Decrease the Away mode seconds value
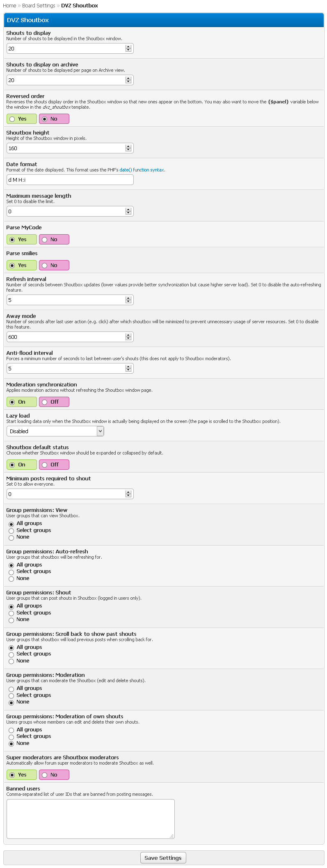Viewport: 327px width, 868px height. (128, 339)
